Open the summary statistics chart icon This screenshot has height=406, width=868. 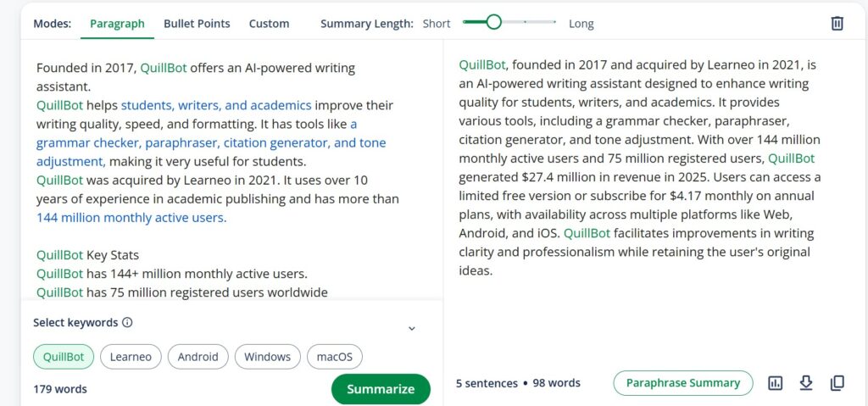[x=775, y=383]
